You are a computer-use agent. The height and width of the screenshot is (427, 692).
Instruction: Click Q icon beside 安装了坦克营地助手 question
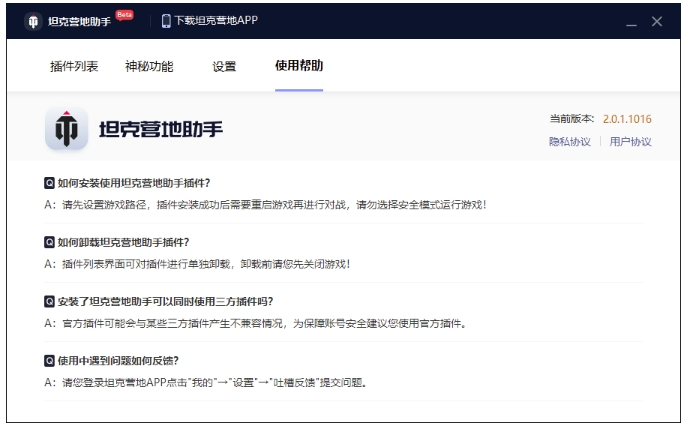49,301
